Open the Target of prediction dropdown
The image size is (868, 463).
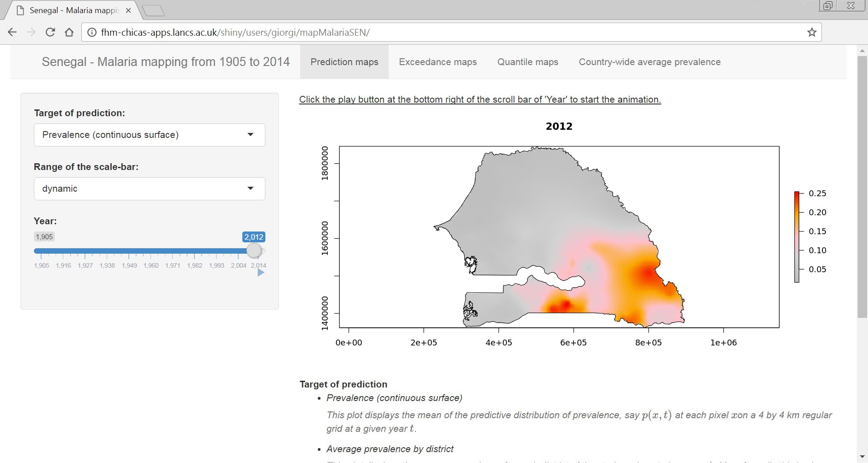[149, 135]
